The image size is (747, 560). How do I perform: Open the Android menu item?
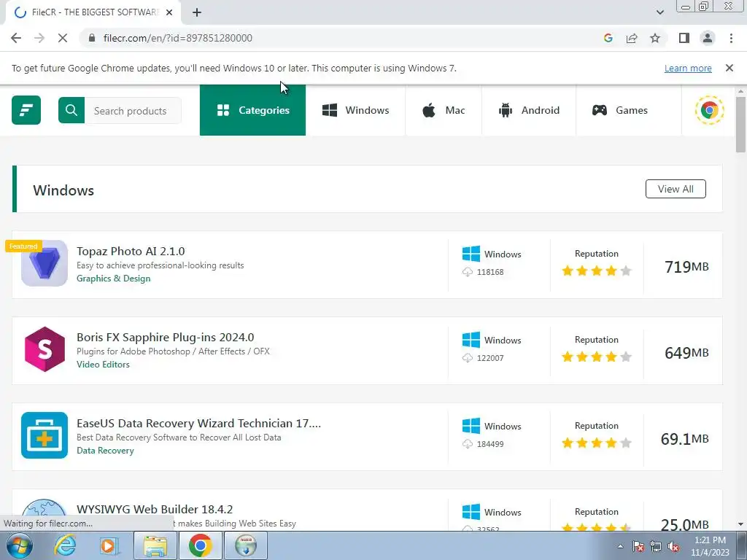pos(529,110)
